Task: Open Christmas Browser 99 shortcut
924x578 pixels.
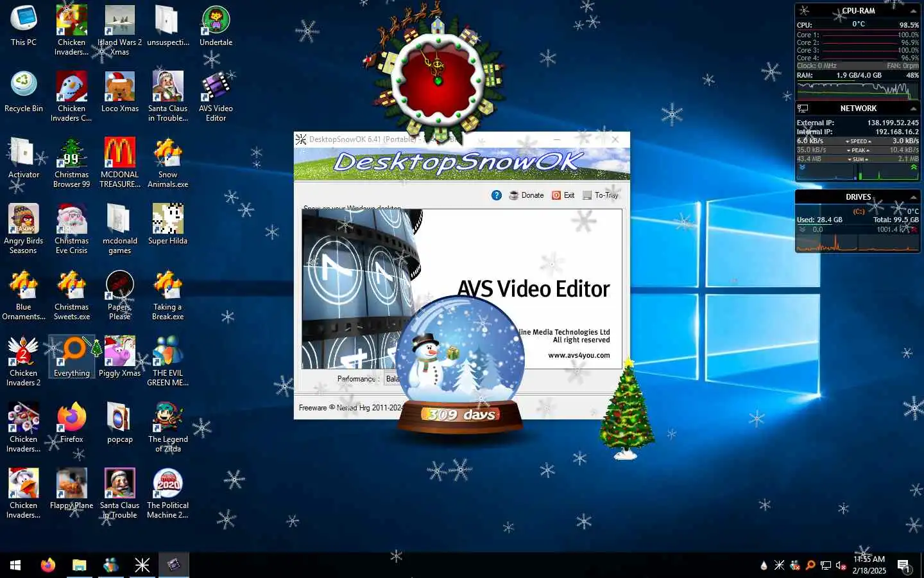Action: click(x=71, y=162)
